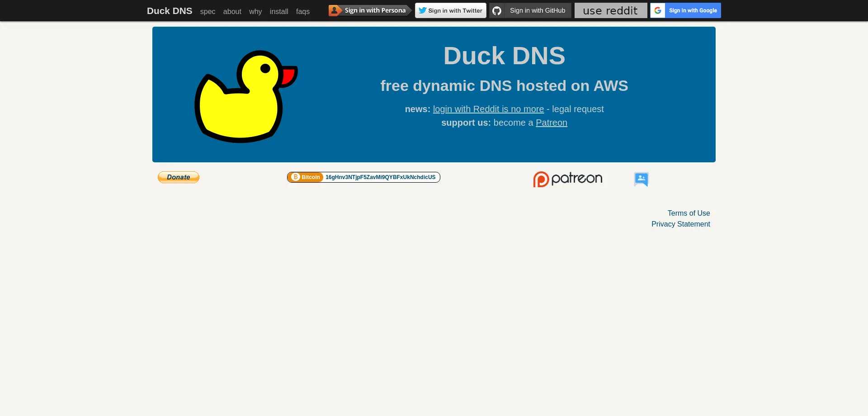Click the Duck DNS brand link in navbar
The width and height of the screenshot is (868, 416).
[x=170, y=11]
